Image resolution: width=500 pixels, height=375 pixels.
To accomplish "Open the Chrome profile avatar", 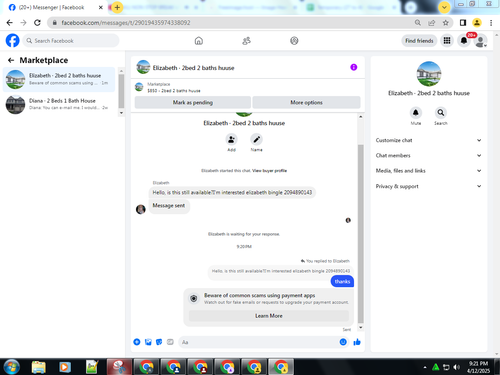I will click(x=477, y=23).
